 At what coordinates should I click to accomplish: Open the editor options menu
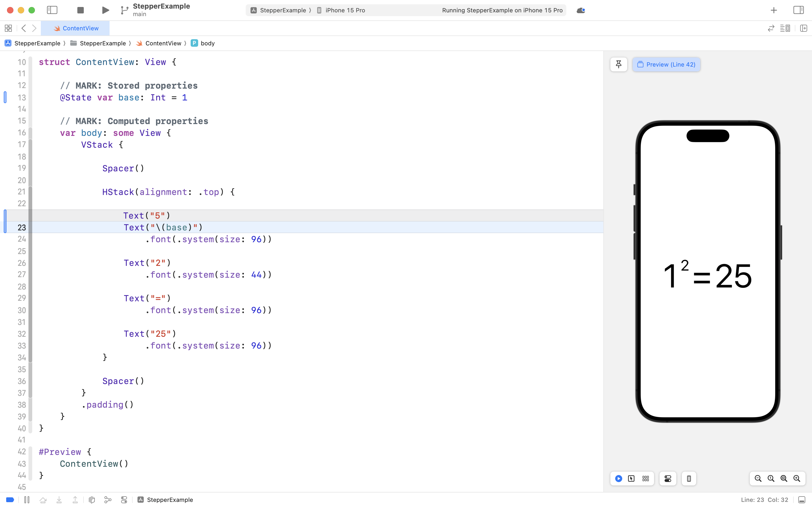785,28
